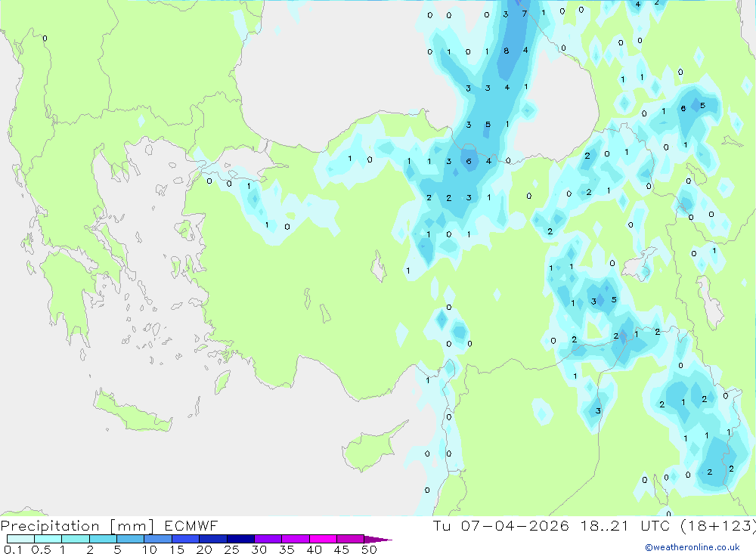Click the 1–2 mm legend color swatch
This screenshot has height=554, width=756.
click(76, 539)
